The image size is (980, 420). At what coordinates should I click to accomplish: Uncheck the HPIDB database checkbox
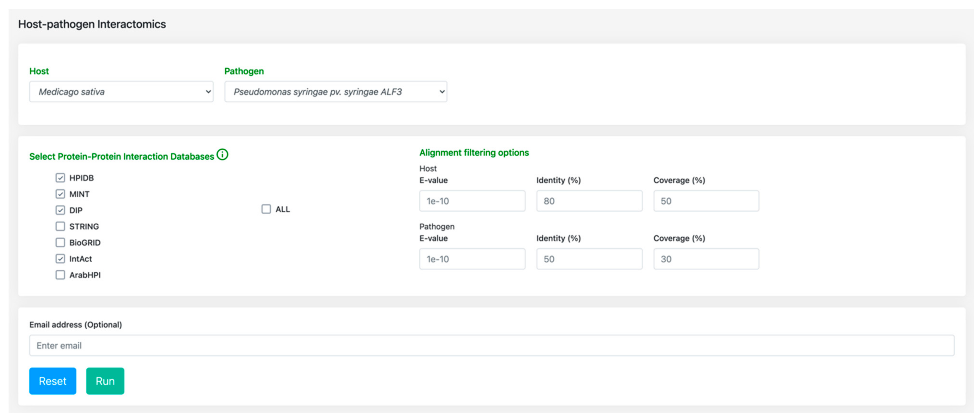60,178
